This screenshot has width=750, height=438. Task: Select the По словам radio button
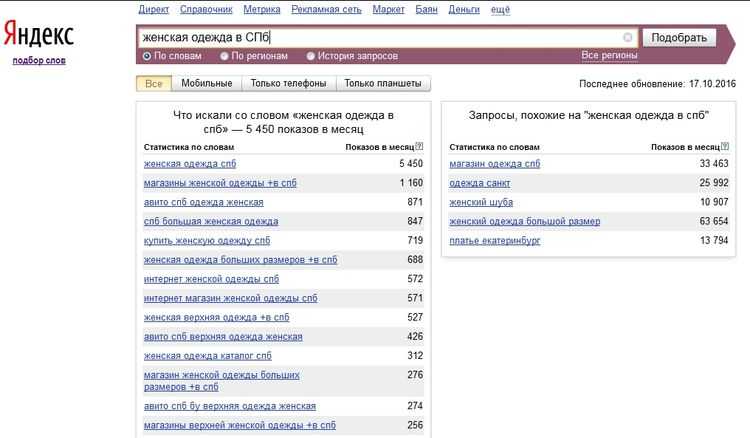pyautogui.click(x=147, y=56)
